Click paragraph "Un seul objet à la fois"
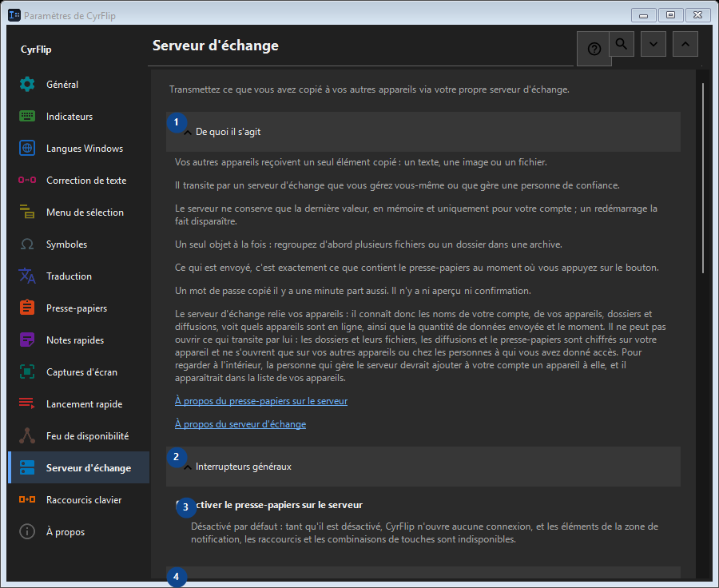This screenshot has width=719, height=588. click(368, 244)
